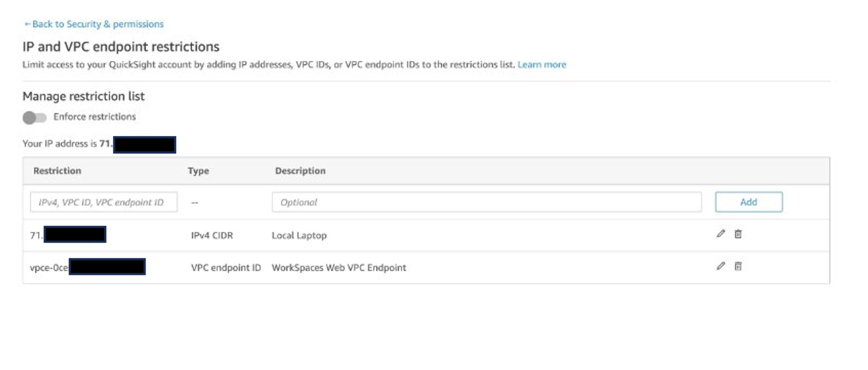
Task: Focus the IPv4, VPC ID restriction input
Action: click(103, 202)
